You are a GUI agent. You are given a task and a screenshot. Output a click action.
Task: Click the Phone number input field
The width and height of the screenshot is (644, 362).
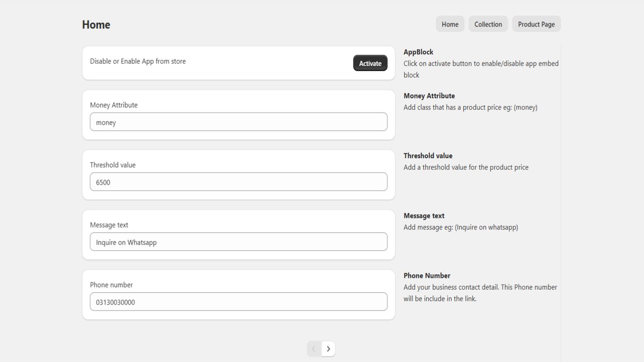[x=238, y=302]
